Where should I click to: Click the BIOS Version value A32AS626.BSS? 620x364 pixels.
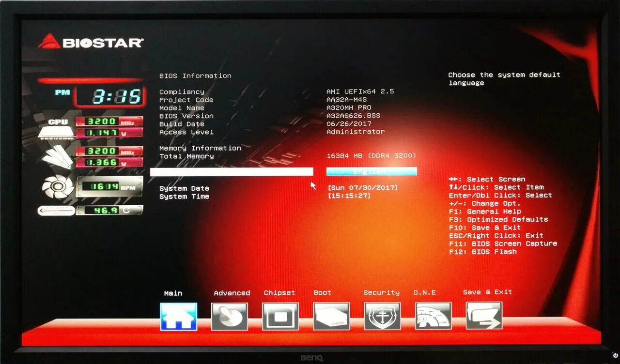coord(353,116)
